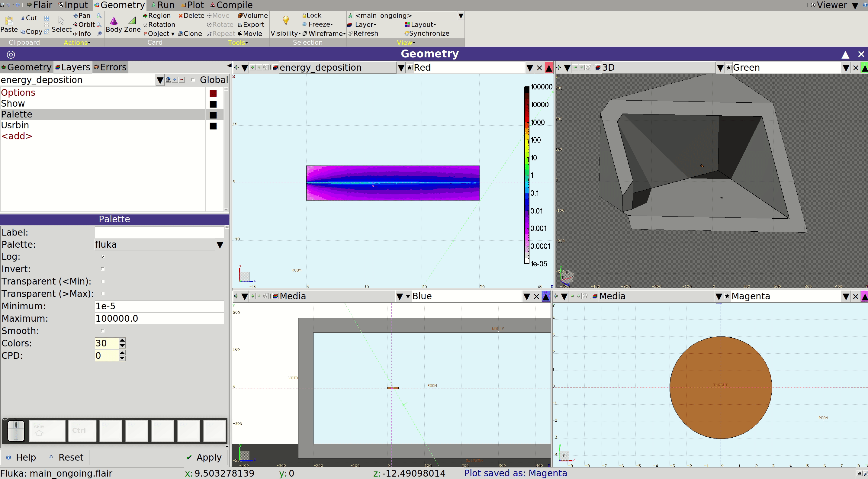Choose the Pan action
The height and width of the screenshot is (479, 868).
82,15
